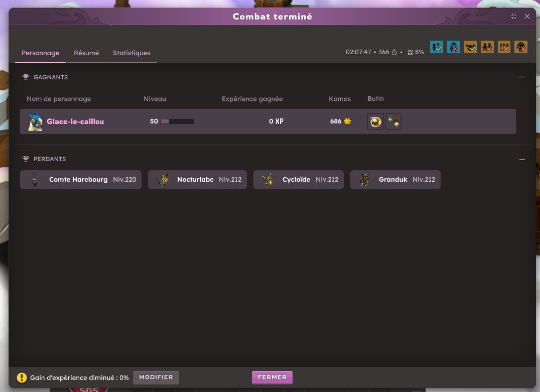Click the Fermer button

pyautogui.click(x=272, y=377)
